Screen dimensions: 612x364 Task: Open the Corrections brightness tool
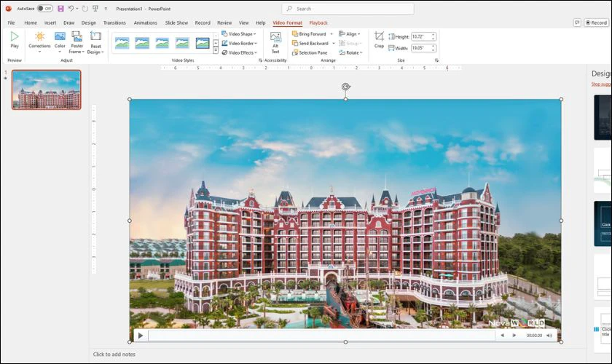tap(39, 41)
